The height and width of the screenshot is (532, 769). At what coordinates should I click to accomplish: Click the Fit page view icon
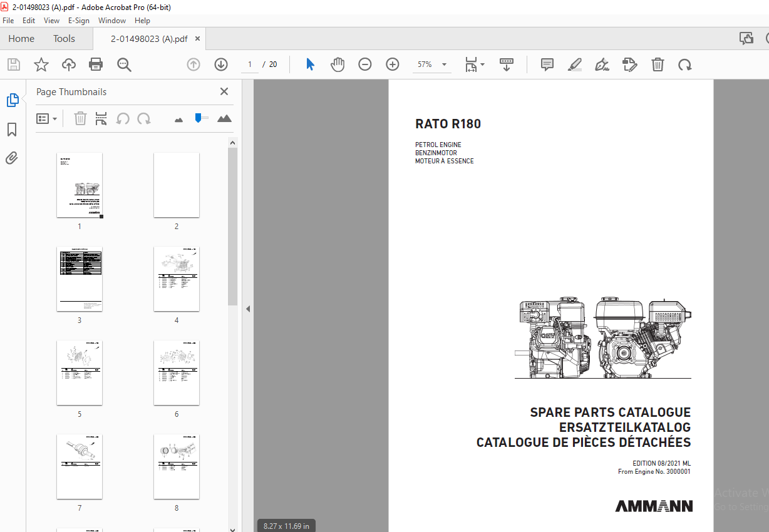(x=471, y=64)
